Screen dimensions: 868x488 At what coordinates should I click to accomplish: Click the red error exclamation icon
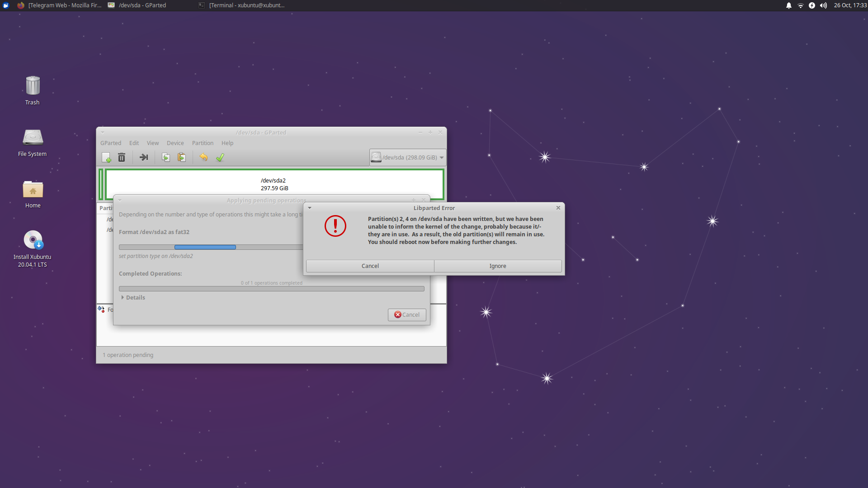335,226
